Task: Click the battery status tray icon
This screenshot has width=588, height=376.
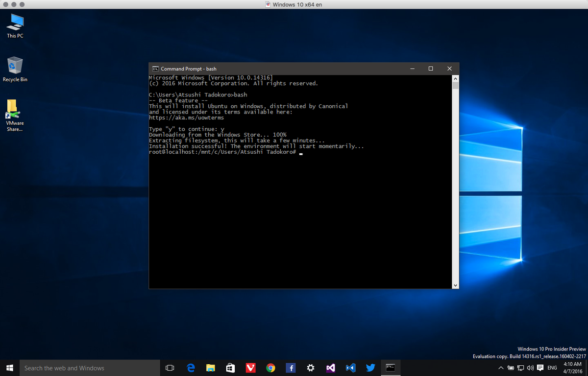Action: [x=511, y=368]
